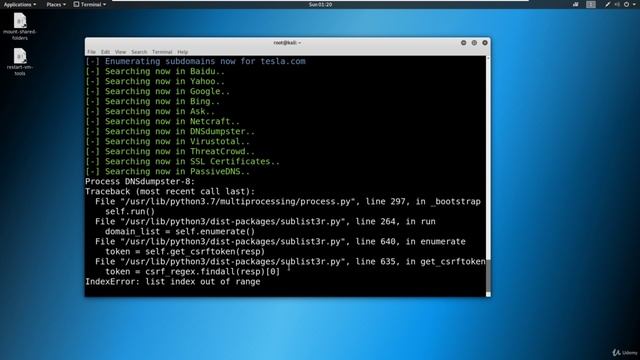Click 'Searching now in Yahoo..' line

[155, 81]
